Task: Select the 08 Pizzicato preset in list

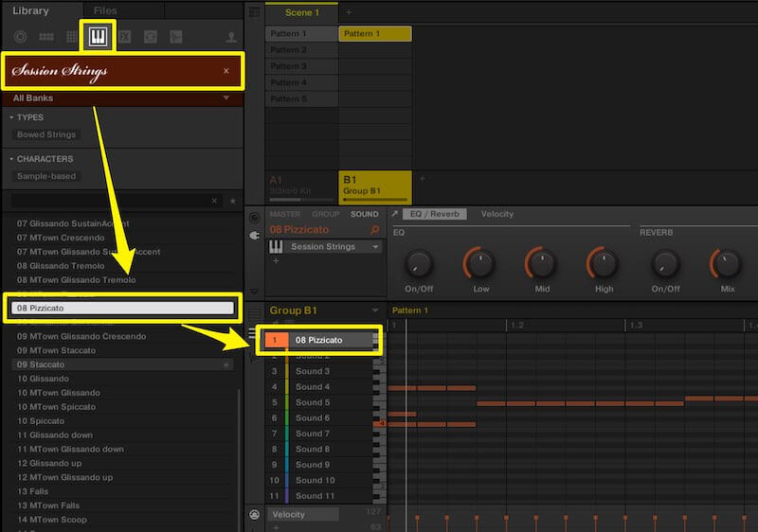Action: (122, 308)
